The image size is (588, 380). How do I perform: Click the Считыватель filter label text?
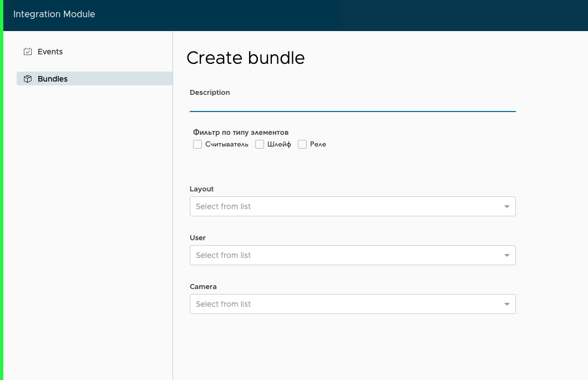pos(227,144)
